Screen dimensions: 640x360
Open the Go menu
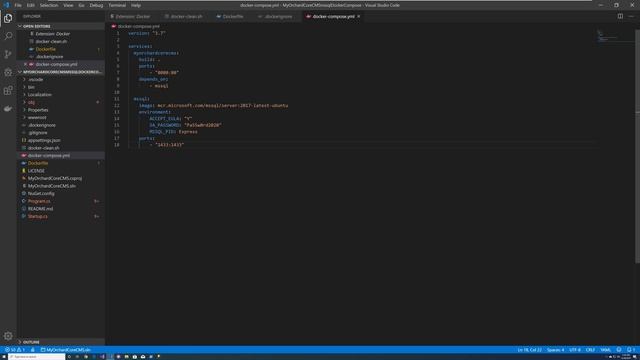coord(82,5)
